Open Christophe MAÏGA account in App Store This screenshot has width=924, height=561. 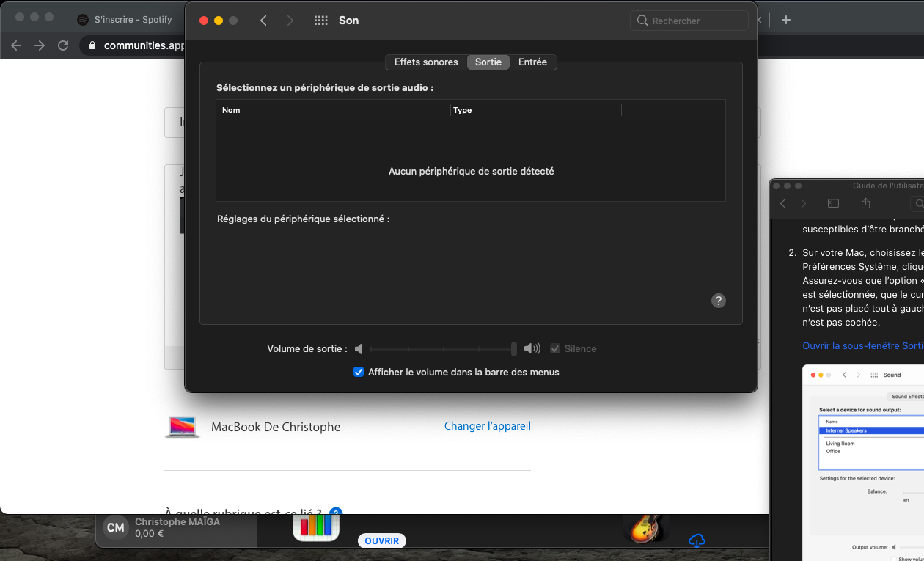(176, 528)
